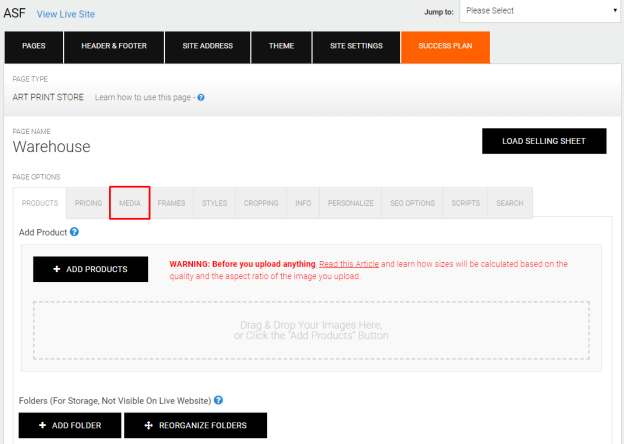Click the Folders help question mark icon
The height and width of the screenshot is (444, 624).
click(218, 400)
